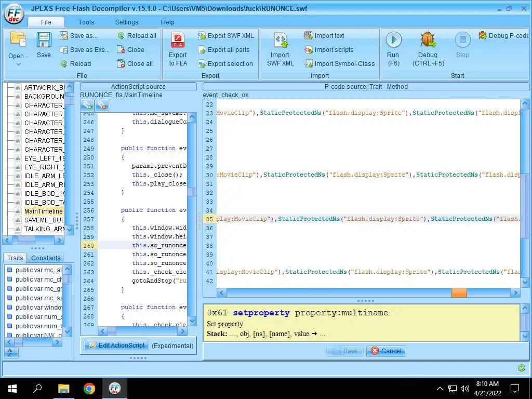Click the Edit ActionScript button
Screen dimensions: 532x399
point(116,345)
